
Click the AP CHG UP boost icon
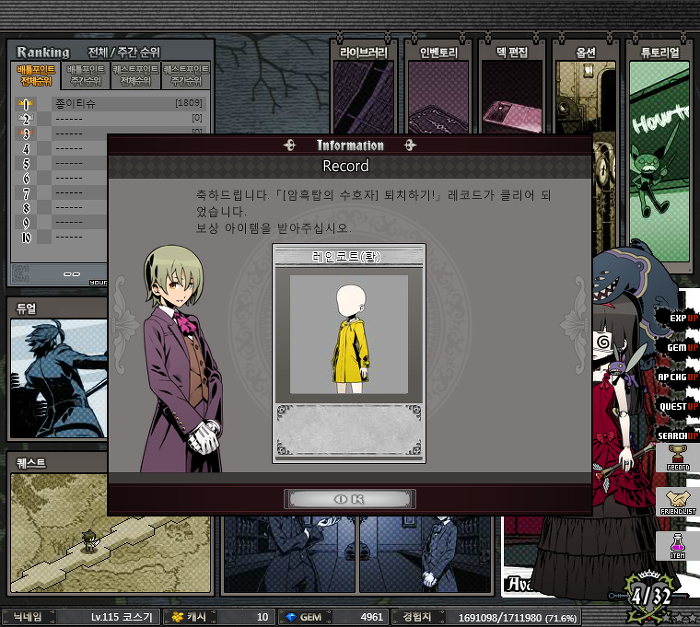pos(677,377)
